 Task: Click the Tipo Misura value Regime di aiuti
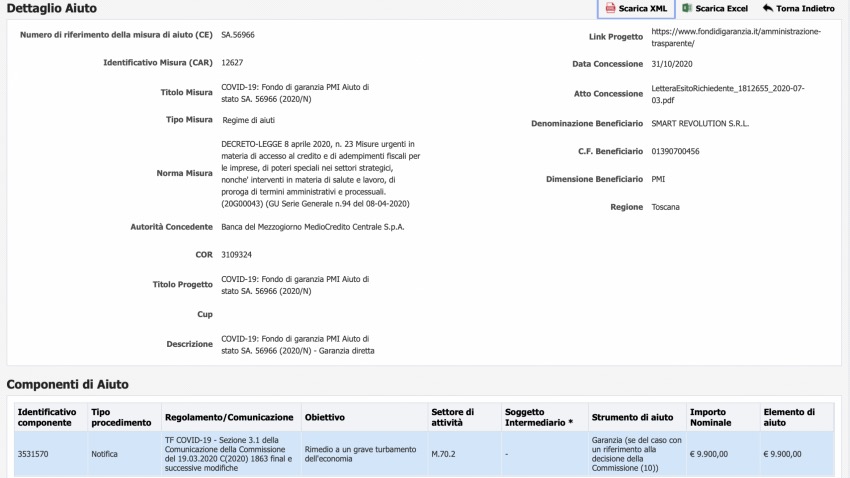[x=248, y=120]
